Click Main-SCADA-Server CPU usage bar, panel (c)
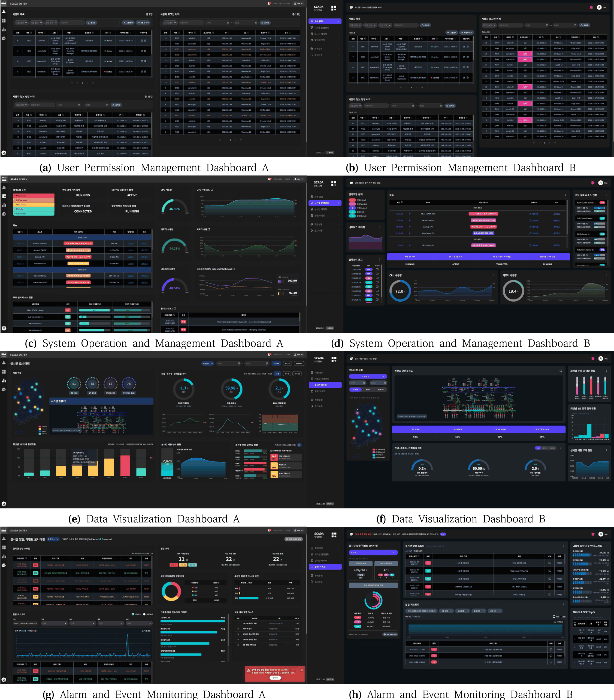The width and height of the screenshot is (614, 700). point(95,310)
